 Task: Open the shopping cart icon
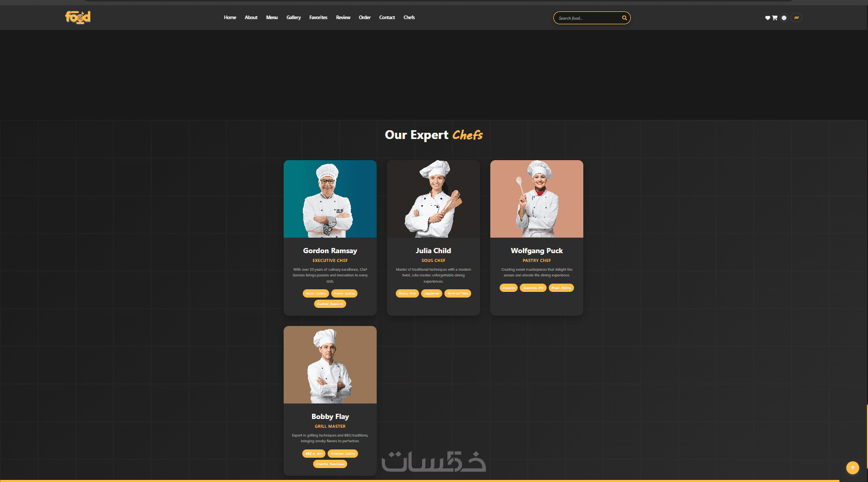tap(774, 18)
